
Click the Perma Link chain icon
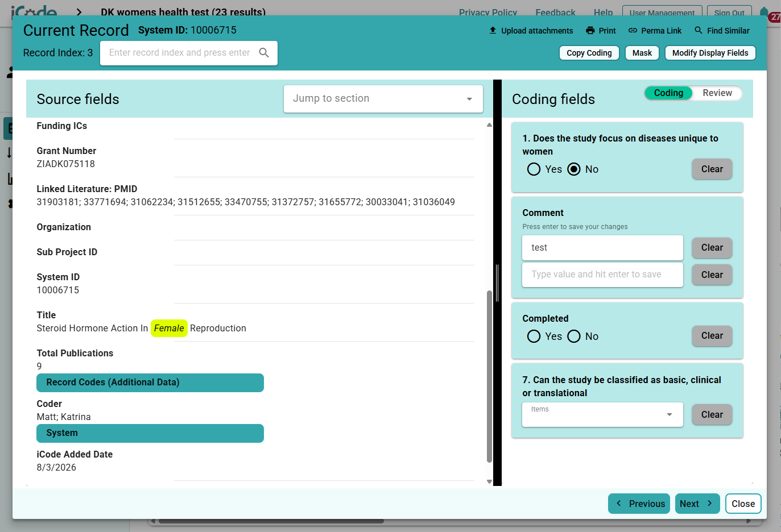633,31
